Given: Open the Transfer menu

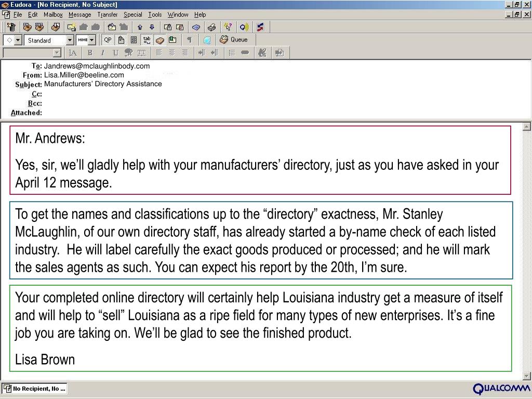Looking at the screenshot, I should (x=107, y=15).
